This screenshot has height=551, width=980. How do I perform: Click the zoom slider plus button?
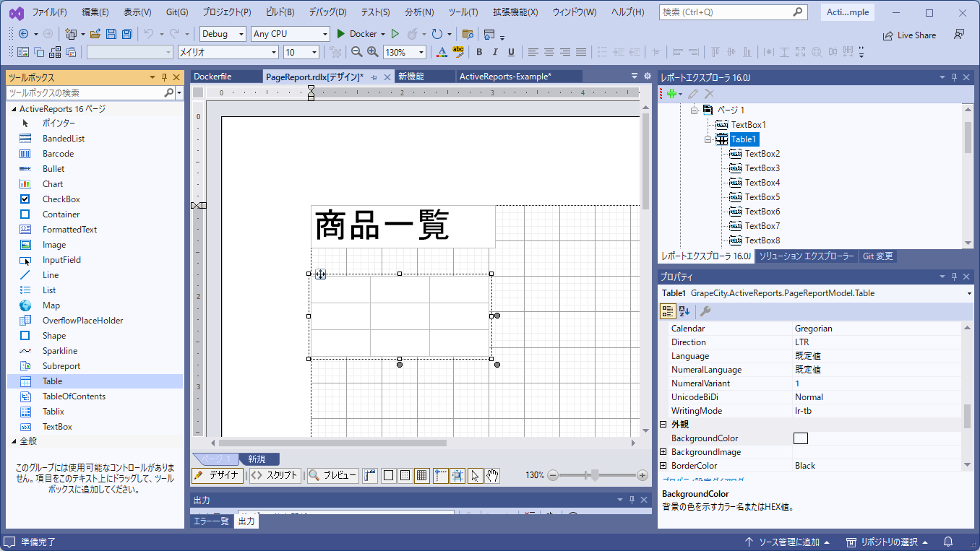point(642,475)
